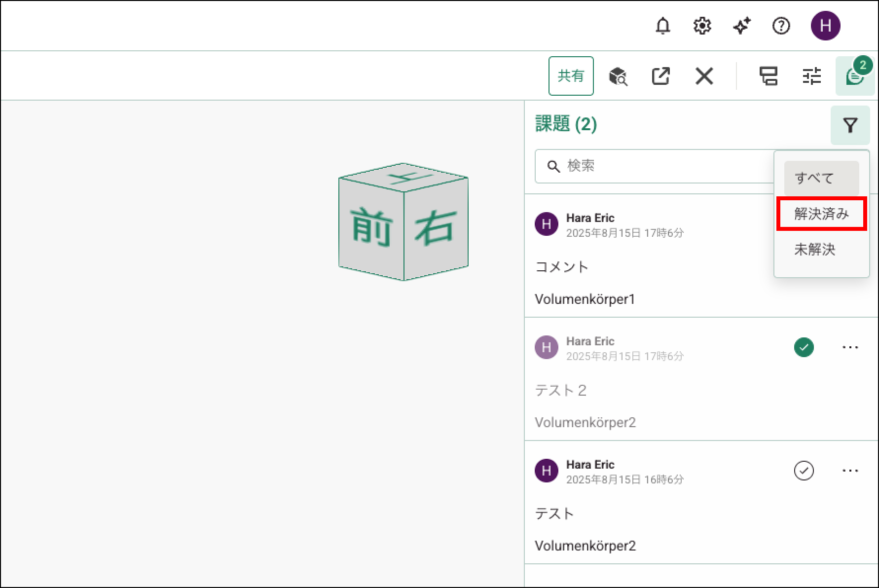Open the view settings sliders icon
The height and width of the screenshot is (588, 879).
coord(811,76)
